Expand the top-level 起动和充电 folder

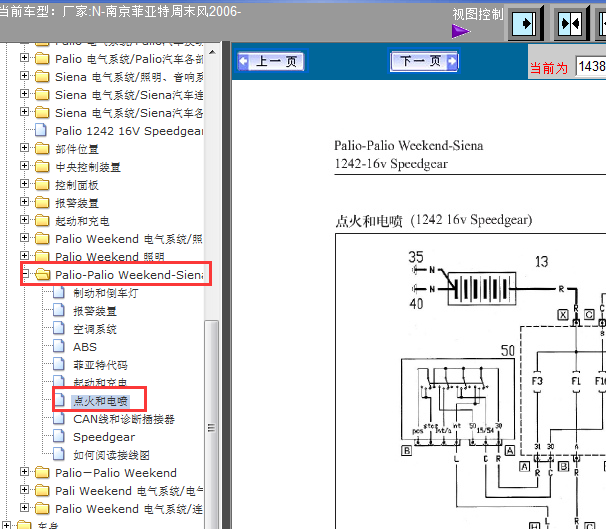[24, 219]
